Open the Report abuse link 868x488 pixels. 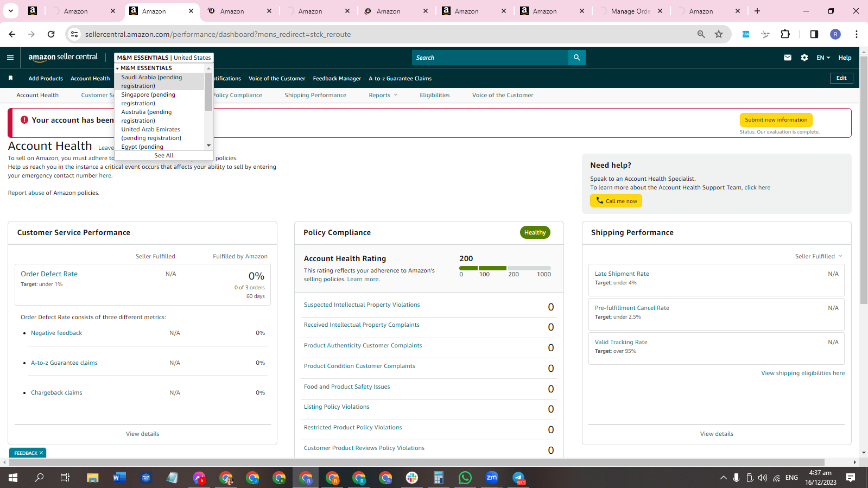[x=26, y=193]
